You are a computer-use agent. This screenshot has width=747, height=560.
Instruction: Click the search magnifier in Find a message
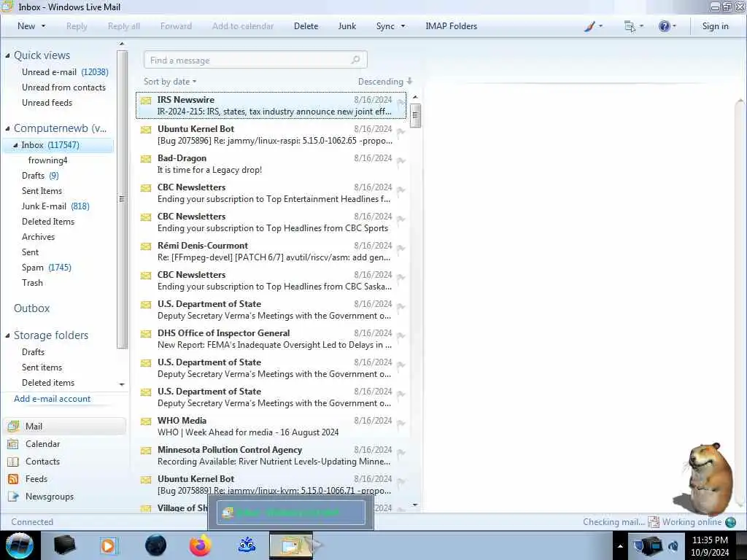tap(355, 60)
